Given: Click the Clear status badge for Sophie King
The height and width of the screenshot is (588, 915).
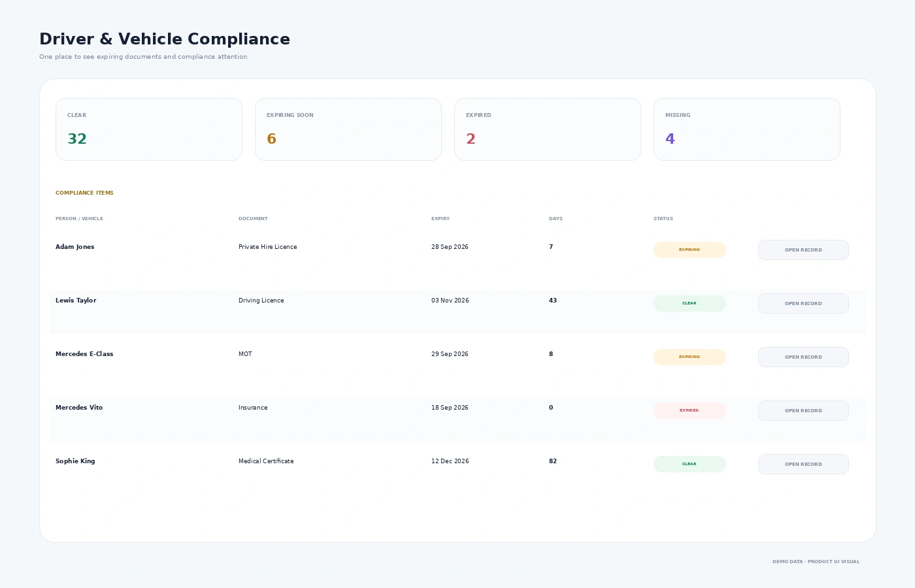Looking at the screenshot, I should 690,464.
